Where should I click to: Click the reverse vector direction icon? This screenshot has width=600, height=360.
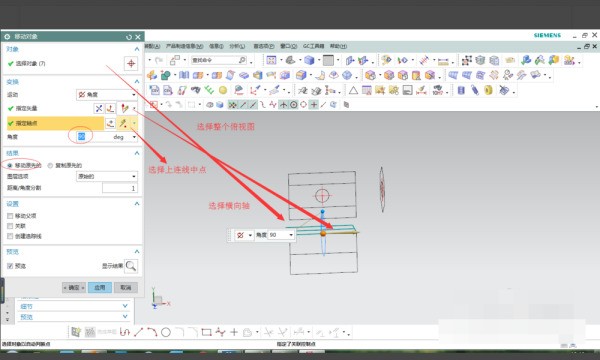pos(99,109)
